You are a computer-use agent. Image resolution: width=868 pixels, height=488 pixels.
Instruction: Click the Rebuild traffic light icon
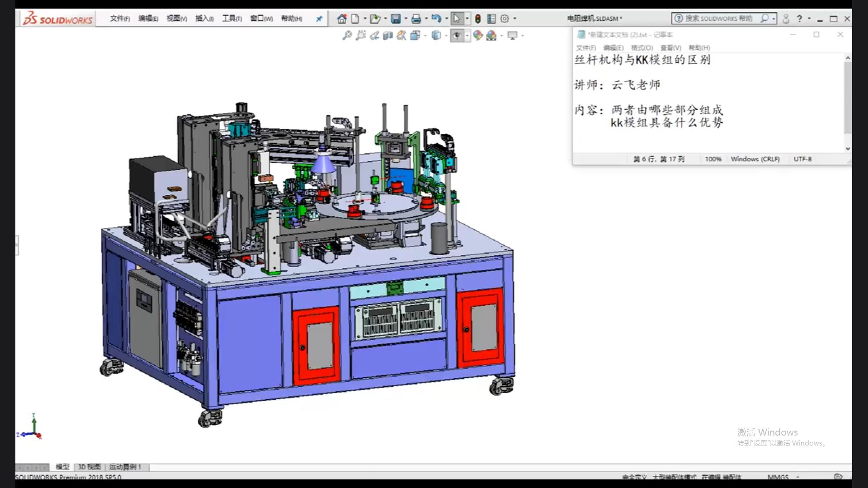tap(478, 19)
